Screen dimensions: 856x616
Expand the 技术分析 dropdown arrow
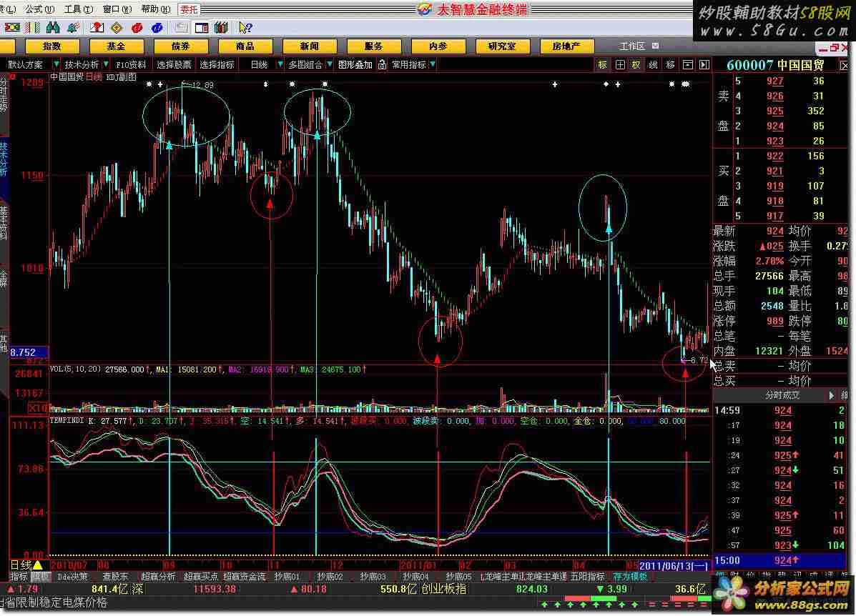[x=106, y=64]
